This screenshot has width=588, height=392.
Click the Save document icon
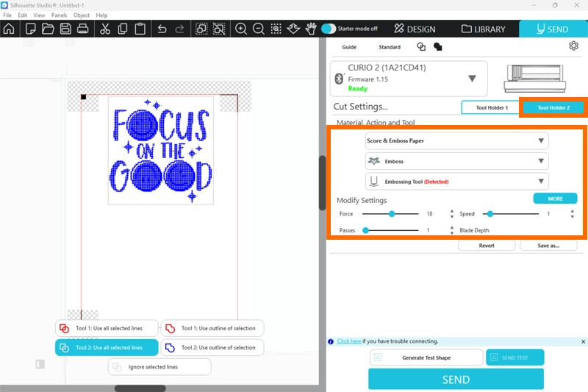pyautogui.click(x=65, y=29)
